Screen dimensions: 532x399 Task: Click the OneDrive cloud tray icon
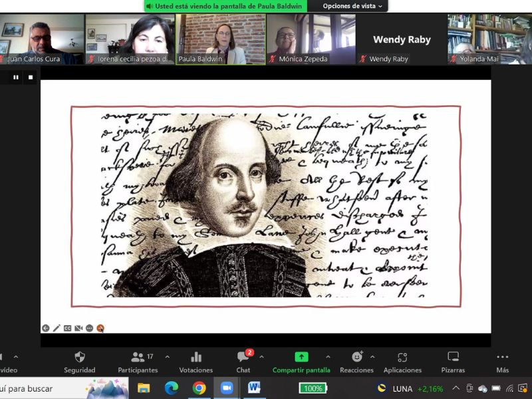pos(483,388)
